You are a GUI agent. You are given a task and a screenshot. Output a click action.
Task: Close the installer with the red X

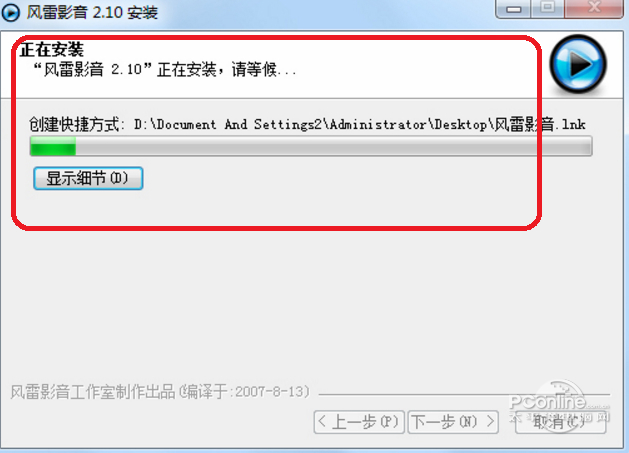coord(594,8)
